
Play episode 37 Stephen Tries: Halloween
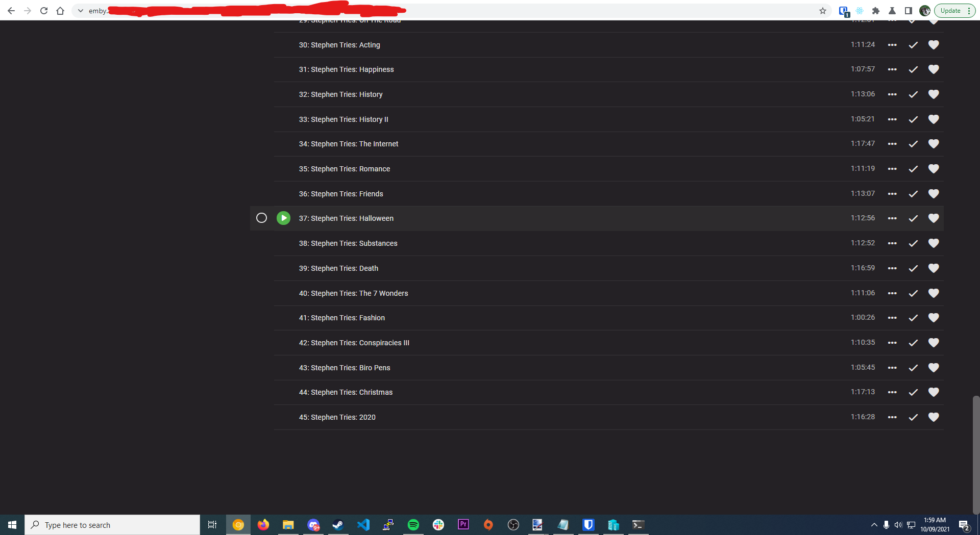[283, 218]
